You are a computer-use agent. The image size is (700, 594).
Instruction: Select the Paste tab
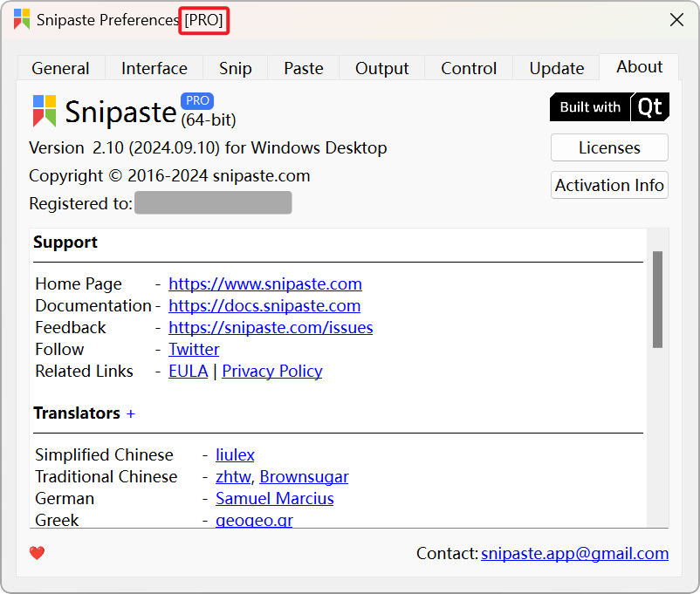[x=304, y=68]
